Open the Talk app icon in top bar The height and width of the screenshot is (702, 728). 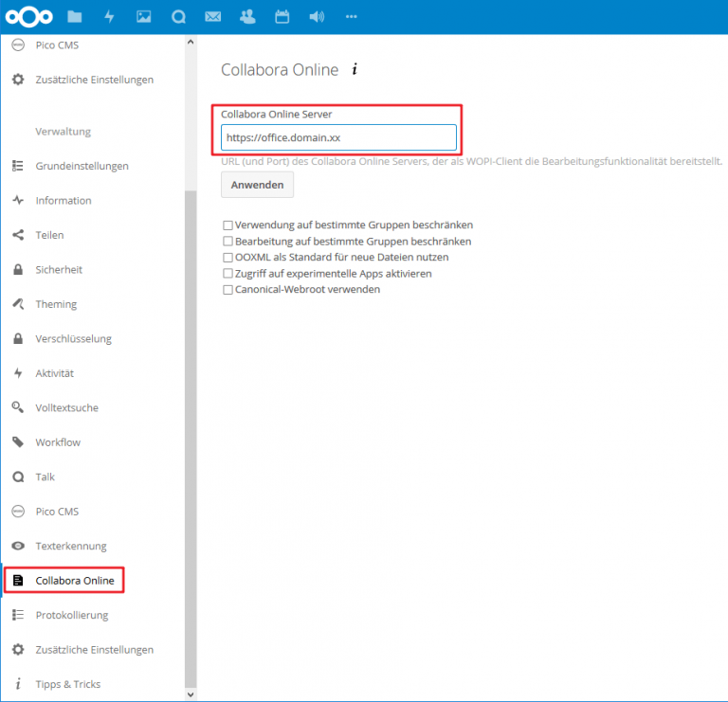tap(178, 16)
